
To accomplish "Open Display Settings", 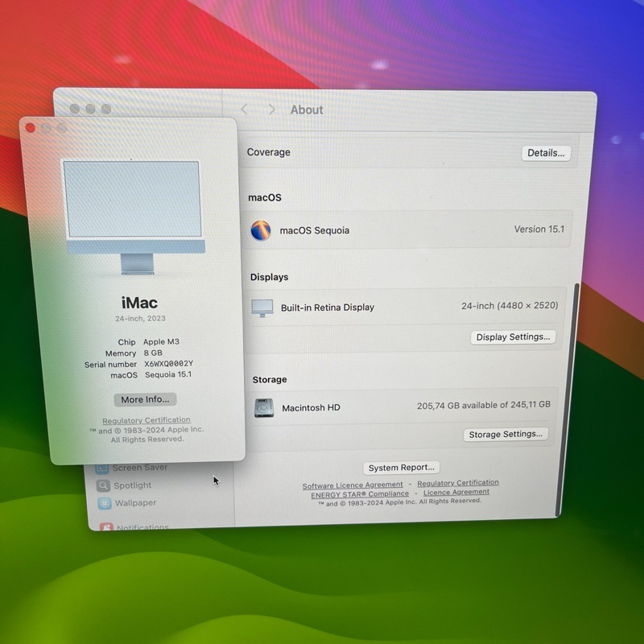I will (x=513, y=337).
